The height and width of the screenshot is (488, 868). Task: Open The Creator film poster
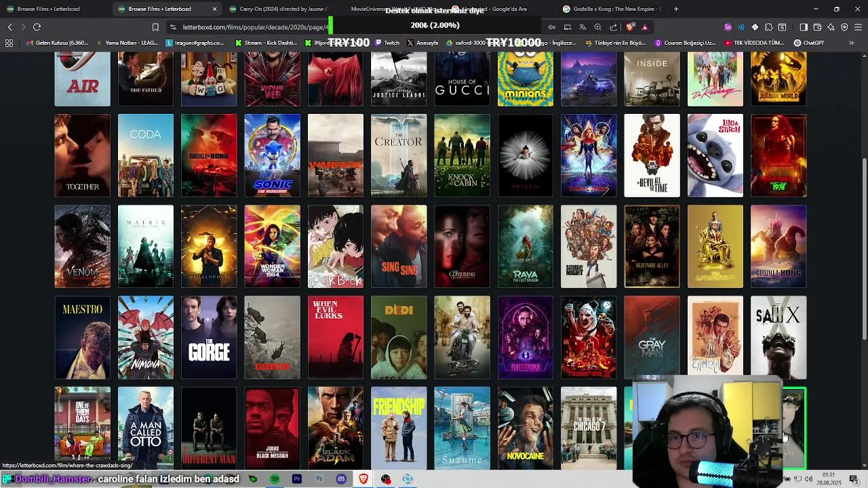click(399, 155)
